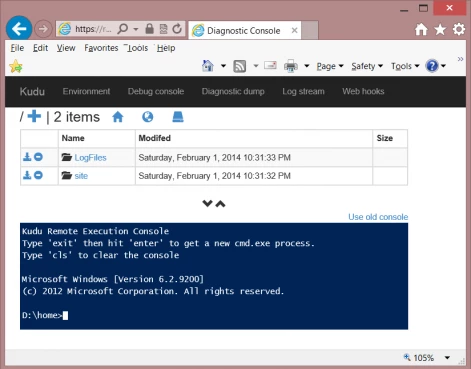Click the address bar URL field
Screen dimensions: 471x369
pyautogui.click(x=93, y=29)
